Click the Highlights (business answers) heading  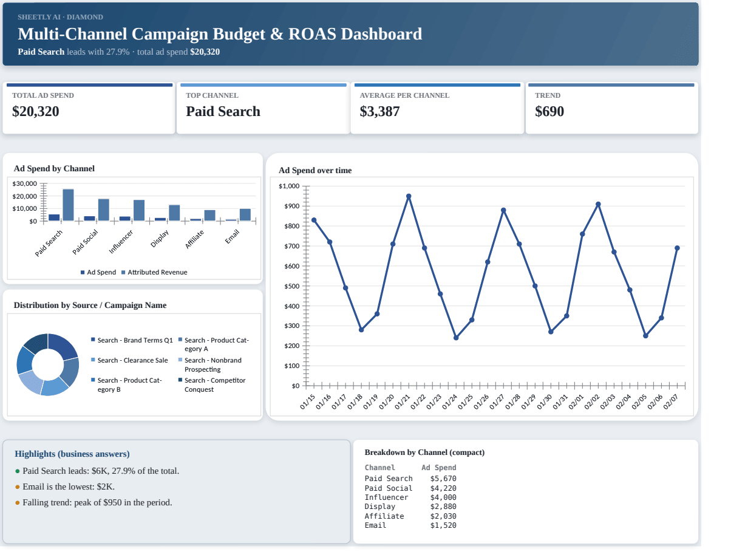[x=72, y=454]
